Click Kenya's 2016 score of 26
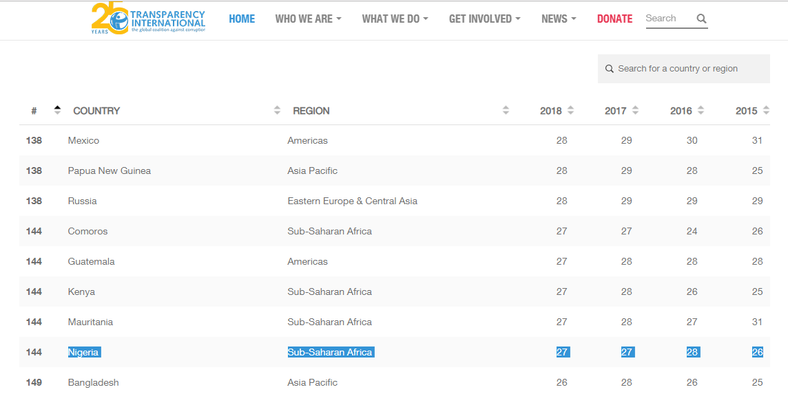 click(x=692, y=291)
